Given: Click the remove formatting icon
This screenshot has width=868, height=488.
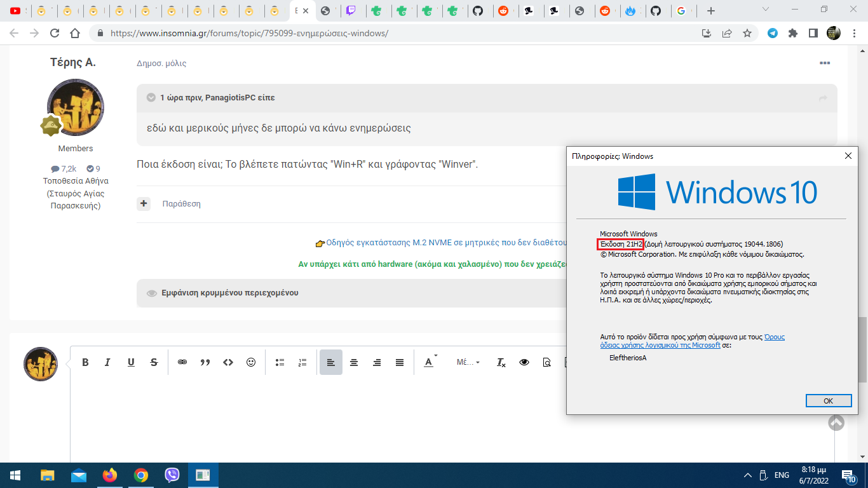Looking at the screenshot, I should (501, 362).
